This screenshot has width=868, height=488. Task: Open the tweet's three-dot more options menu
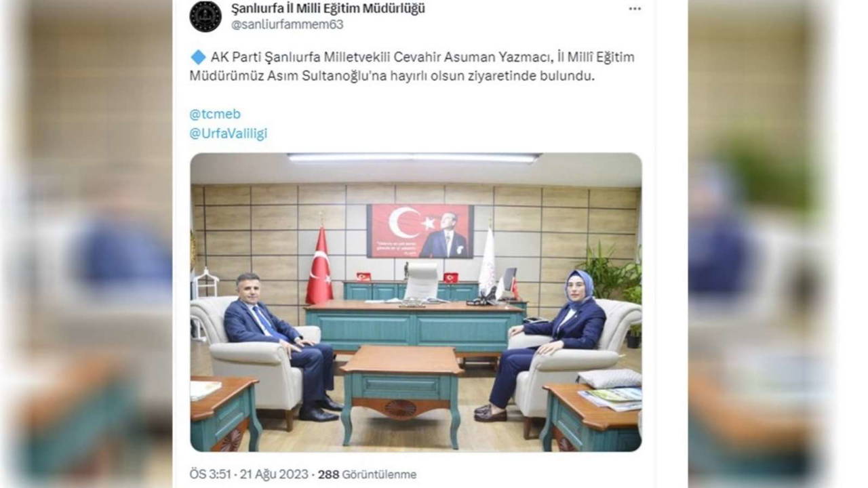(634, 9)
